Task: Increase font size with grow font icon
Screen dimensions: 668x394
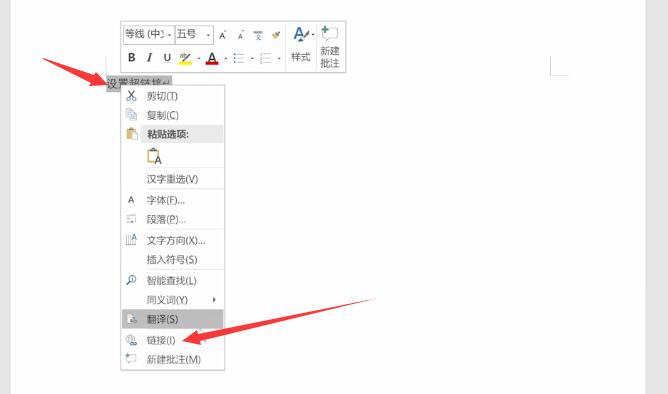Action: point(222,35)
